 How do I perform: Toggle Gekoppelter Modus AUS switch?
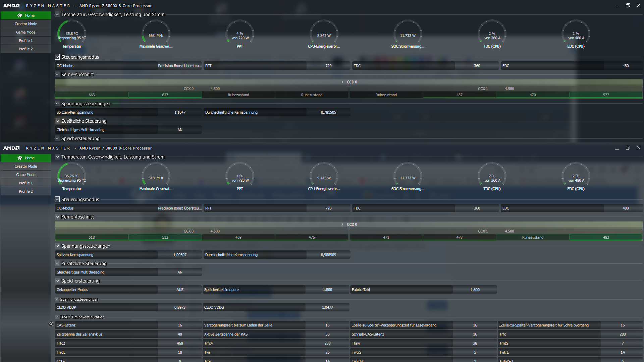click(180, 290)
